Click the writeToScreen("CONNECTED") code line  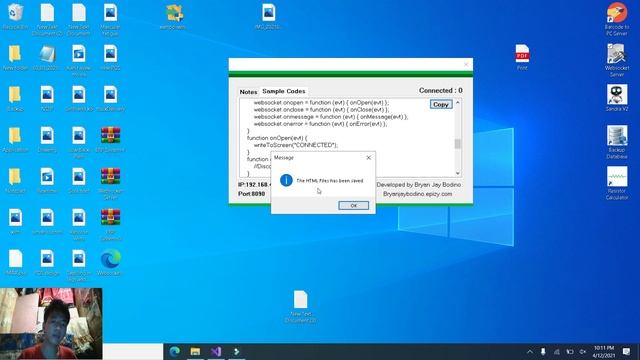tap(296, 145)
